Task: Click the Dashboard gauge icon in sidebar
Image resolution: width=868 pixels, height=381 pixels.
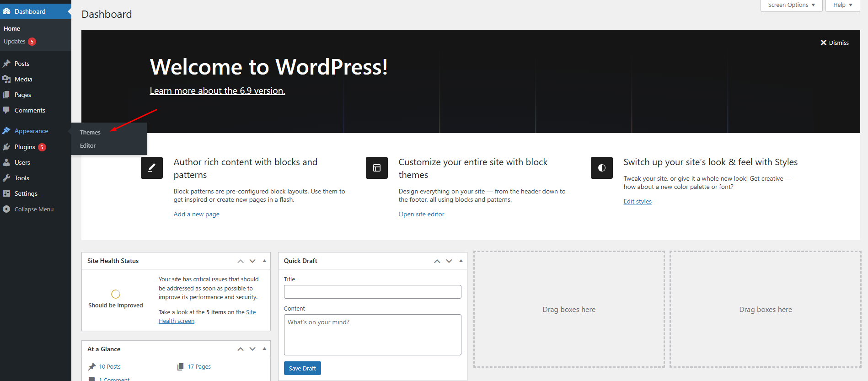Action: click(6, 11)
